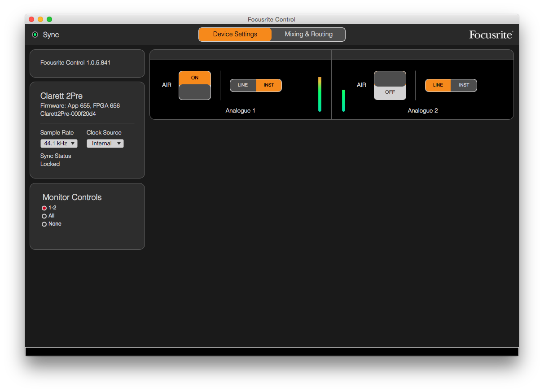Set Analogue 1 input to LINE
The image size is (544, 392).
[x=243, y=85]
